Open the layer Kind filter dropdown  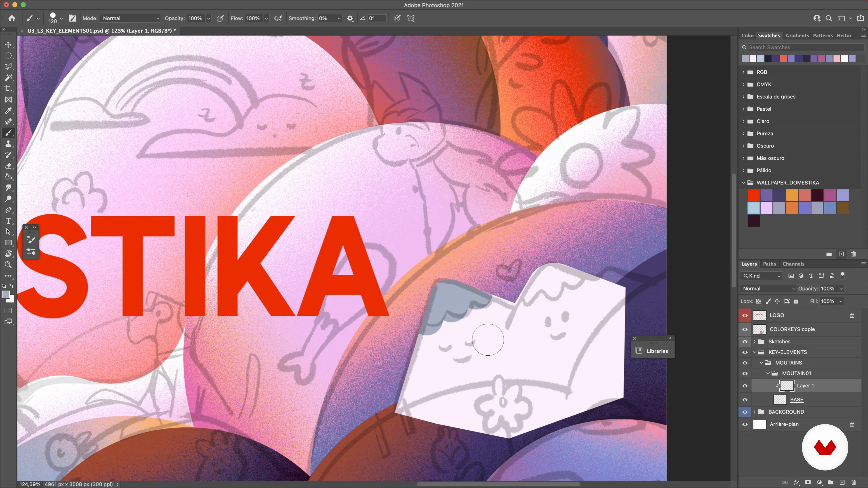click(x=761, y=276)
